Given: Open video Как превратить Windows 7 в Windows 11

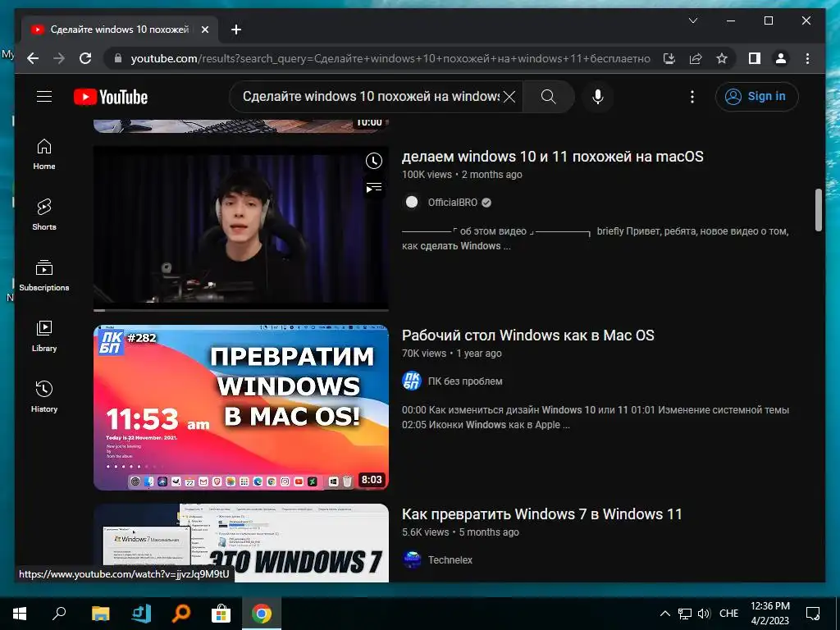Looking at the screenshot, I should [541, 514].
